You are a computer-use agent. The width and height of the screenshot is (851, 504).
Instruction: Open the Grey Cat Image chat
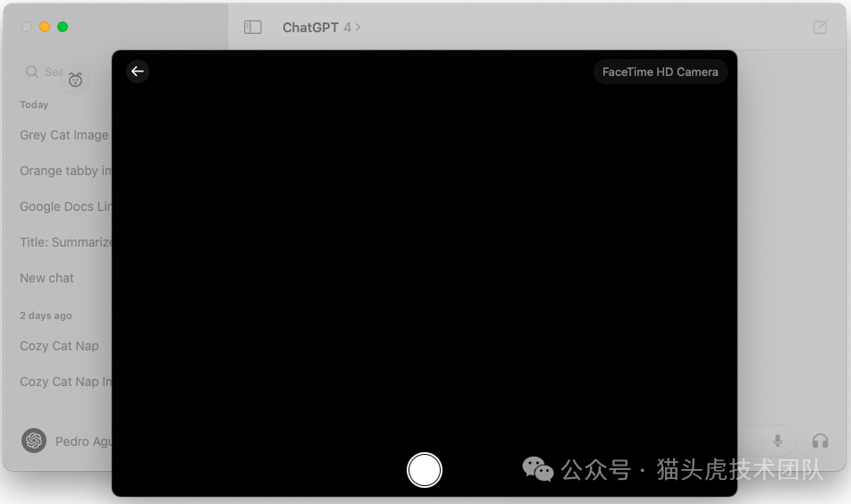pyautogui.click(x=64, y=135)
